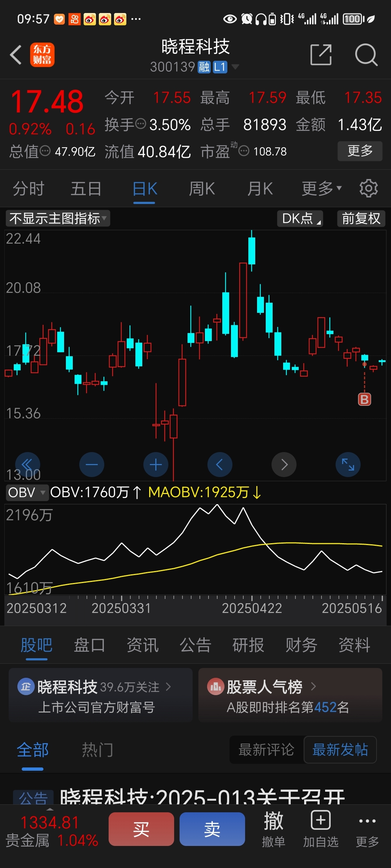
Task: Toggle sort to 最新评论
Action: pyautogui.click(x=266, y=750)
